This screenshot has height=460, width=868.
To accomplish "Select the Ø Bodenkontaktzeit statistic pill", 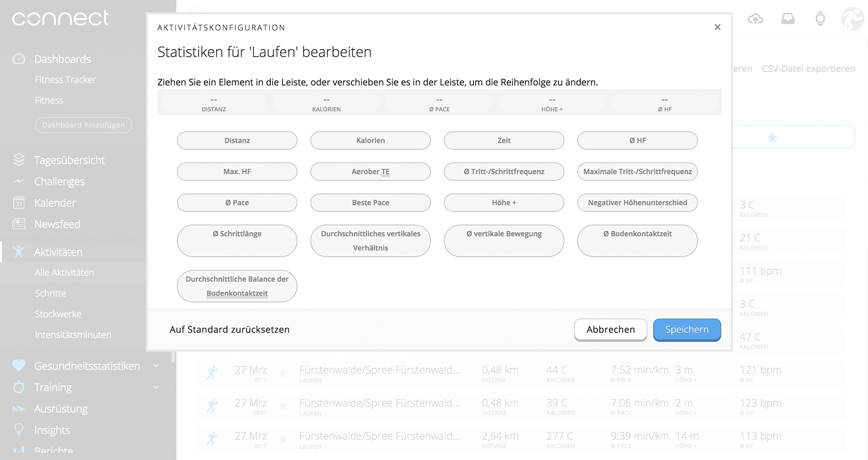I will coord(637,240).
